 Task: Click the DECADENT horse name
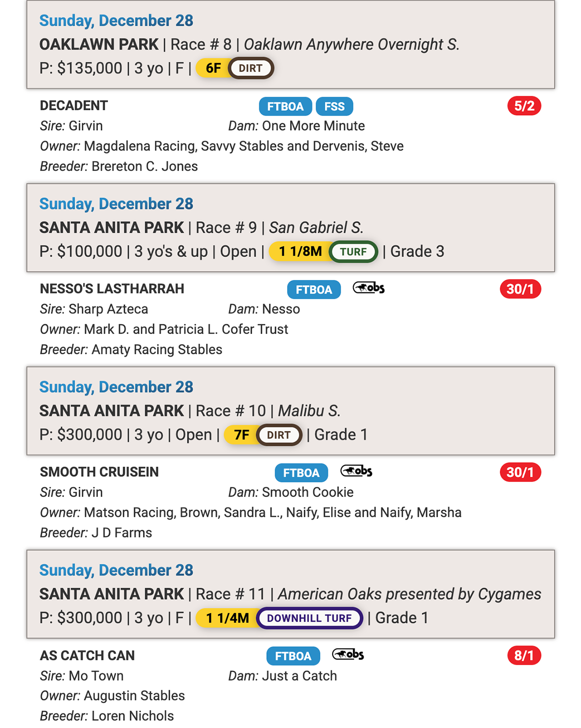click(x=74, y=106)
